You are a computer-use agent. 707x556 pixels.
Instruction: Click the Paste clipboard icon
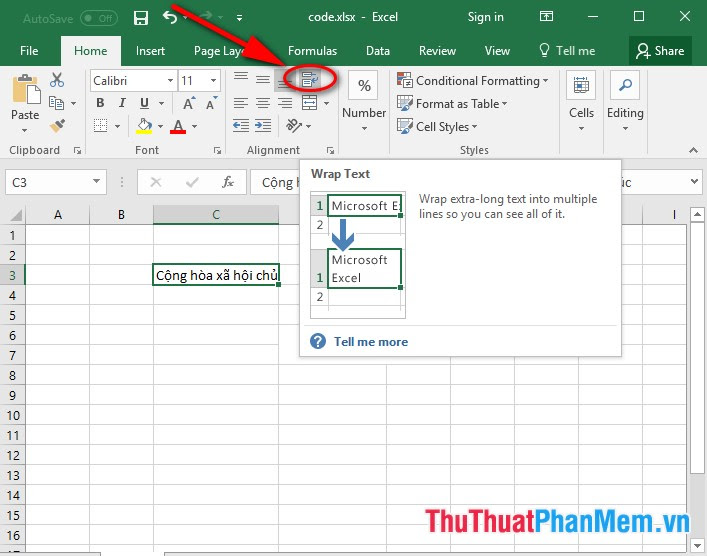click(x=26, y=89)
